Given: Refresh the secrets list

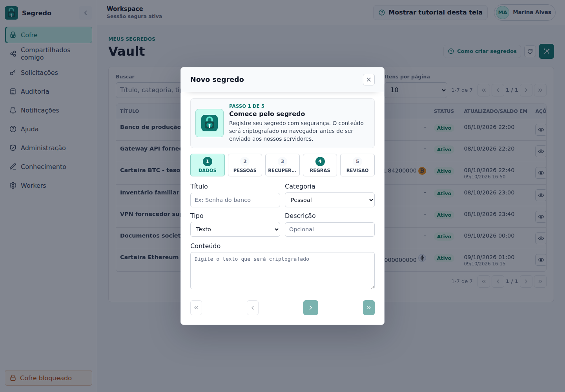Looking at the screenshot, I should click(x=530, y=51).
